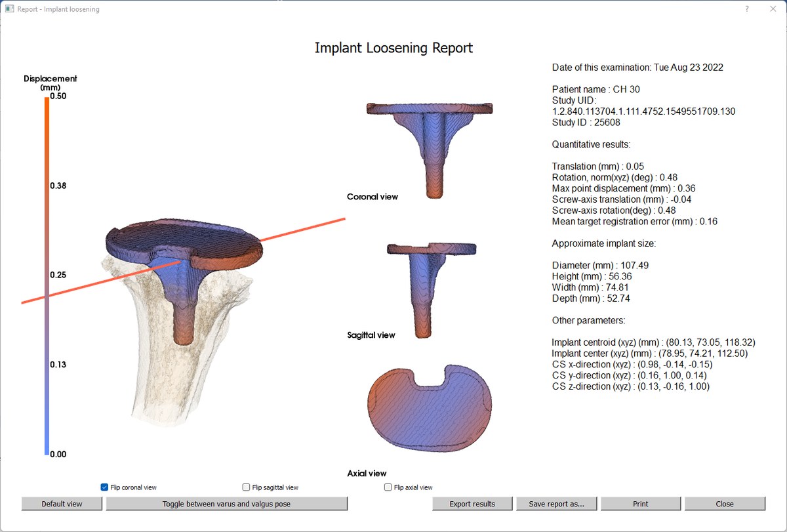Click the 'Study ID : 25608' line
The width and height of the screenshot is (787, 532).
[586, 122]
